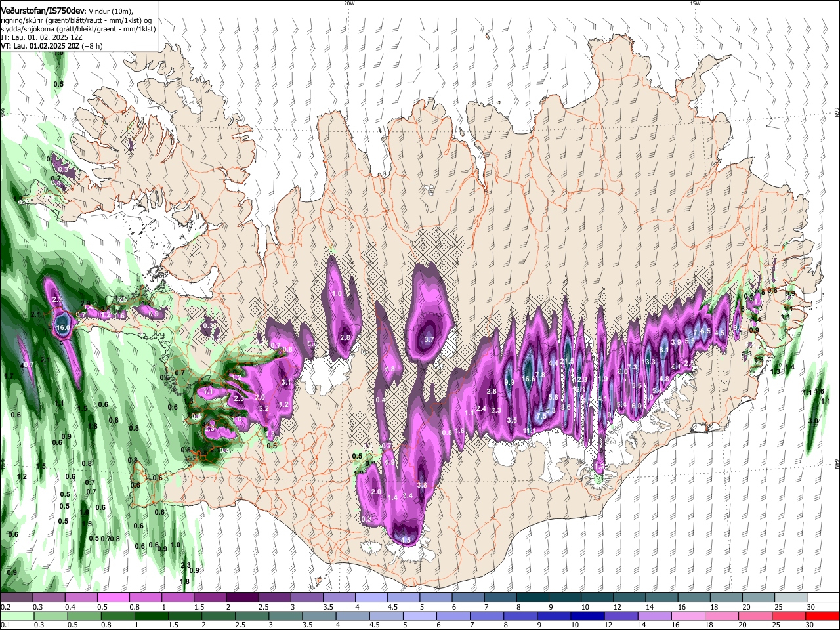
Task: Click the 6.5 snowfall value
Action: click(706, 331)
